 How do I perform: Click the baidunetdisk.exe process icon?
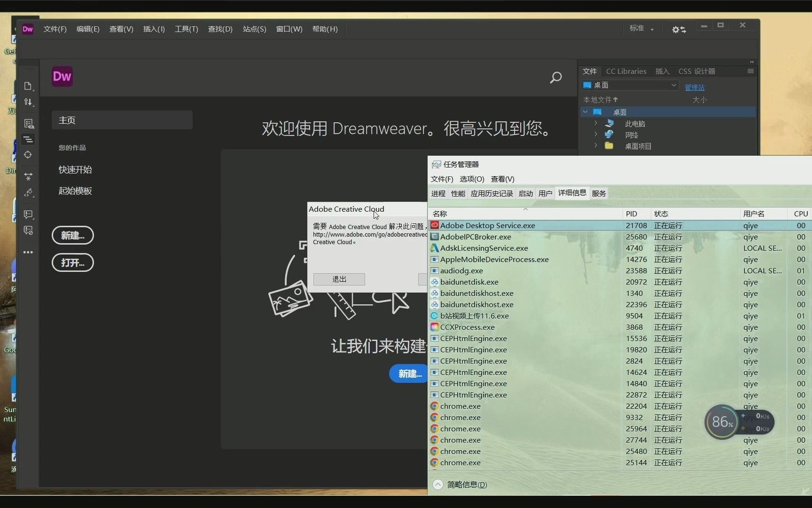pos(435,282)
